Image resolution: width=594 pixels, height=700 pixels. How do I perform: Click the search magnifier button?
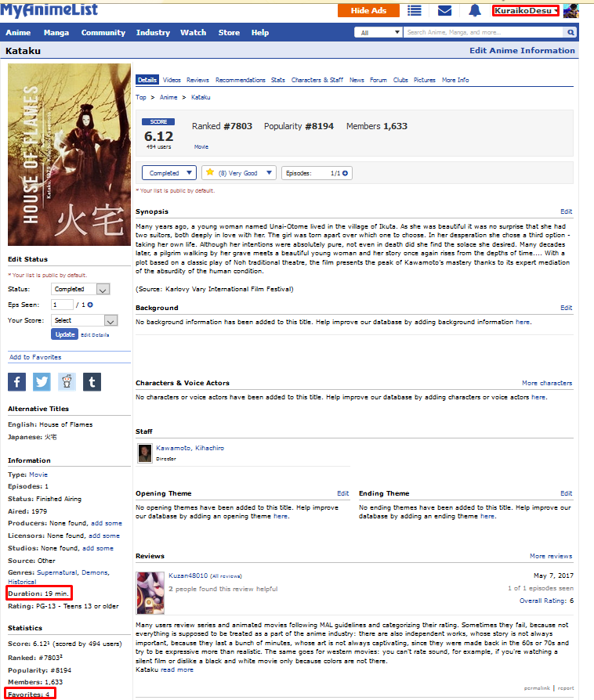click(570, 33)
